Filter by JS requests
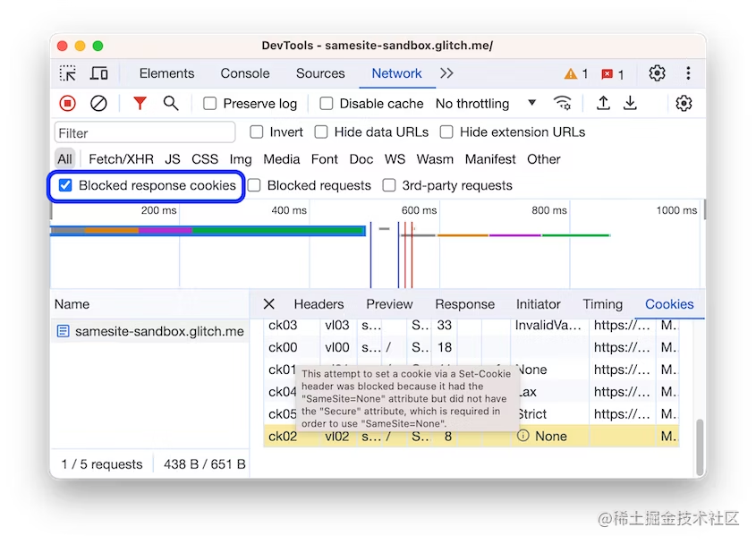 click(172, 159)
